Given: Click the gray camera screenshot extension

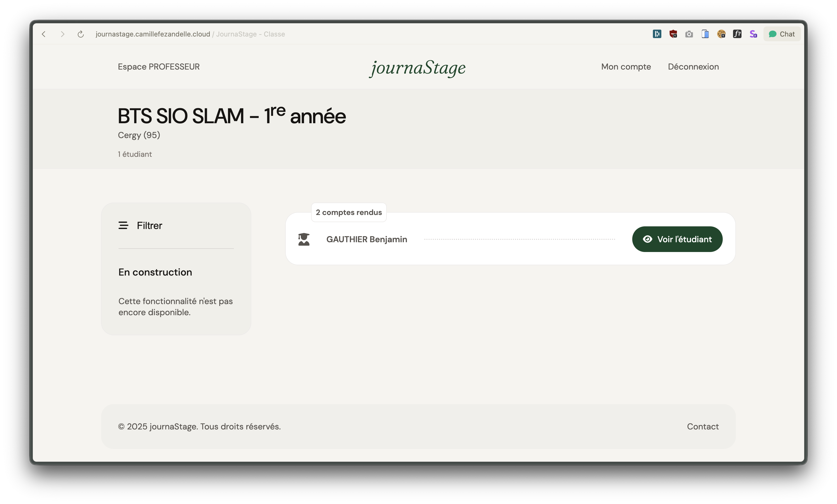Looking at the screenshot, I should [x=689, y=34].
